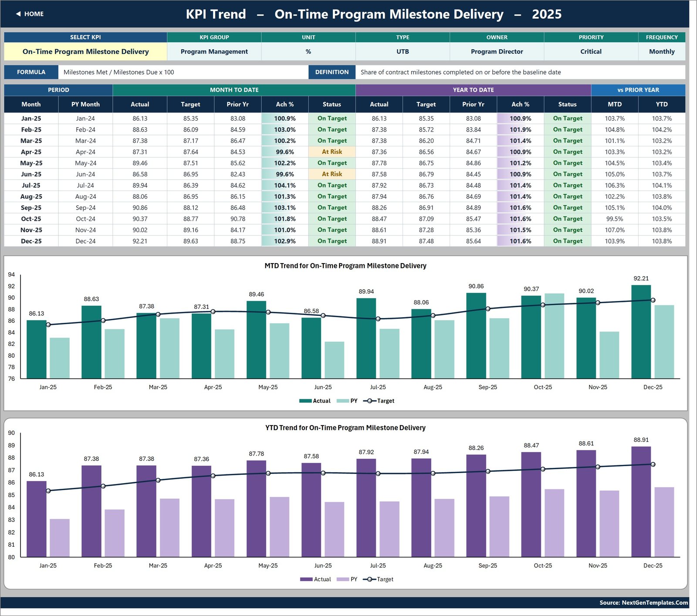Click data label 88.91 in the YTD chart
The width and height of the screenshot is (697, 616).
pyautogui.click(x=641, y=440)
